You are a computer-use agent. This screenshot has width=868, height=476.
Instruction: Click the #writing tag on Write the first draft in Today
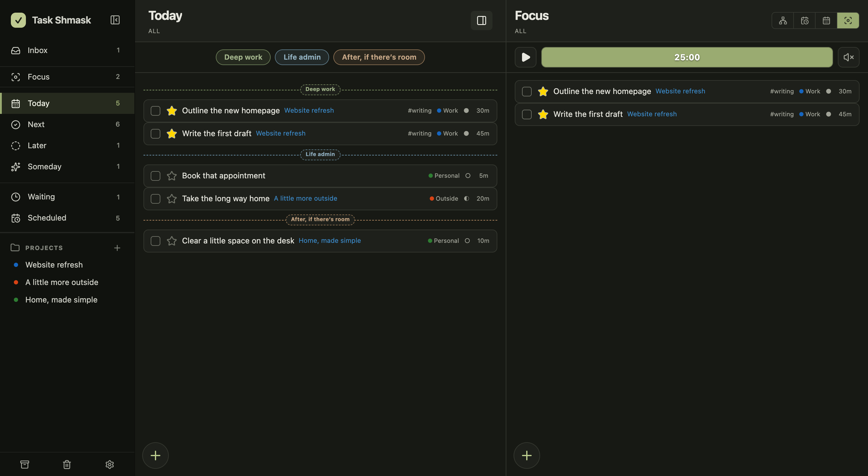pos(420,133)
